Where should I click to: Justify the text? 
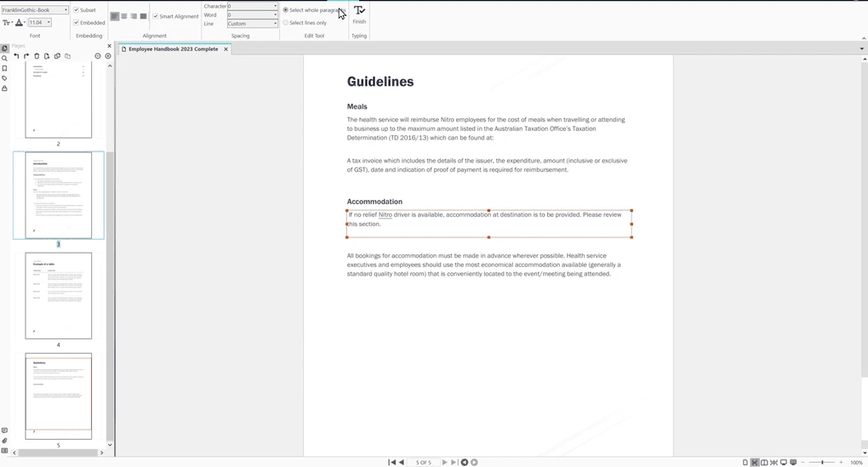pyautogui.click(x=143, y=17)
